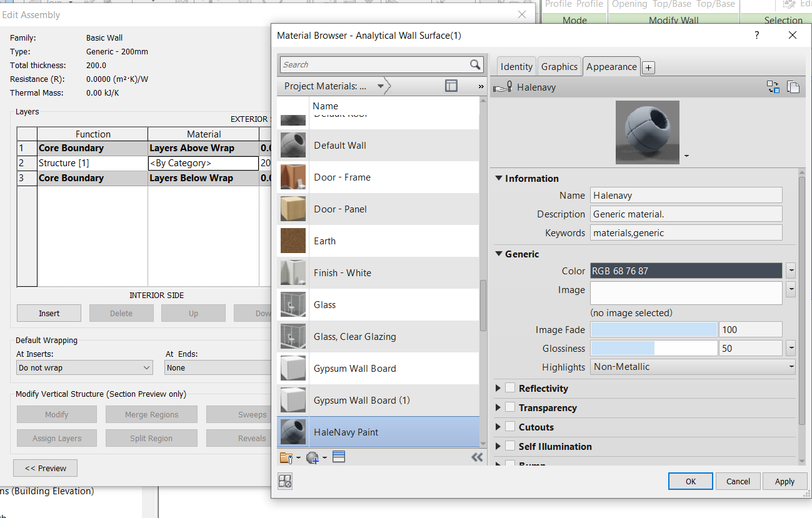Click the Image selection box
This screenshot has height=518, width=812.
[x=686, y=293]
